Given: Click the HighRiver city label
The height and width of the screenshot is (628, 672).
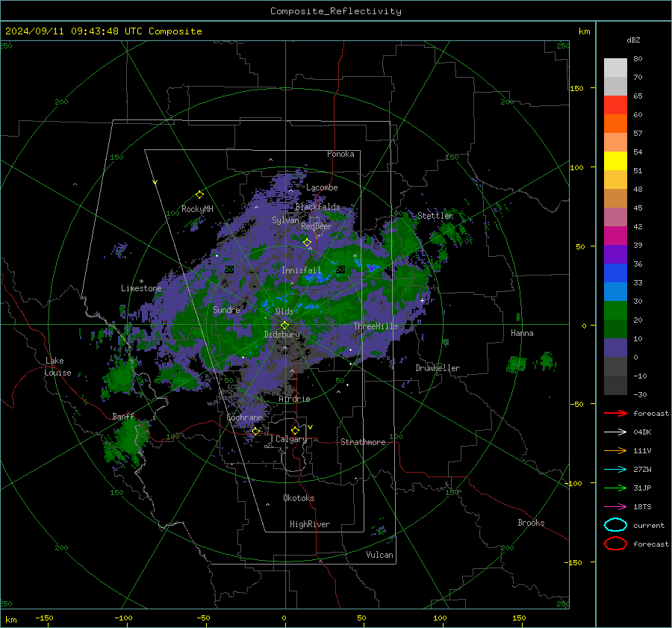Looking at the screenshot, I should click(310, 524).
